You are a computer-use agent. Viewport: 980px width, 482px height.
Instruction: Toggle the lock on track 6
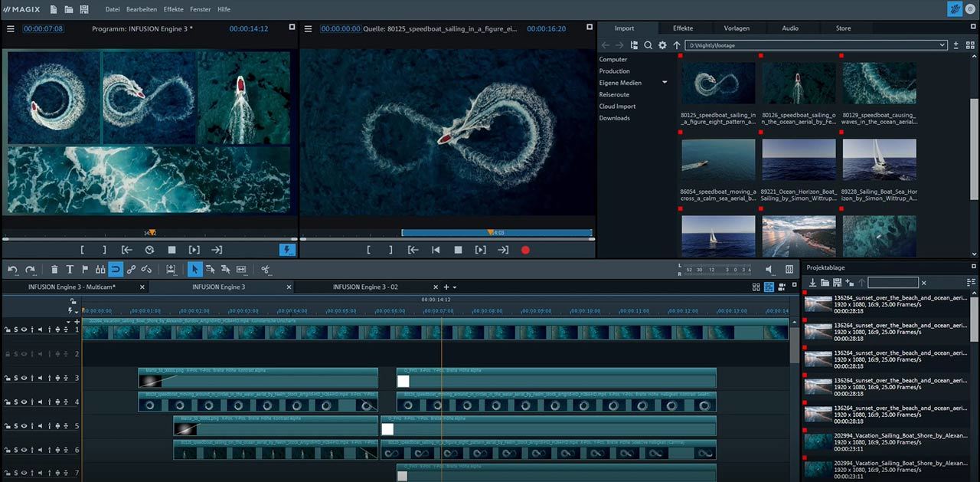point(7,449)
